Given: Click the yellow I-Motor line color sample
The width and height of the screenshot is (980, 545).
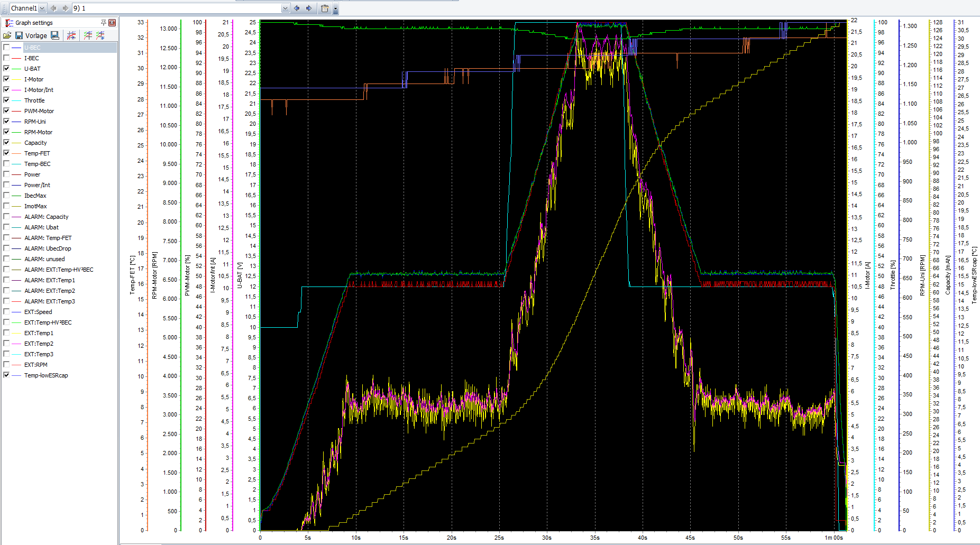Looking at the screenshot, I should (x=16, y=79).
